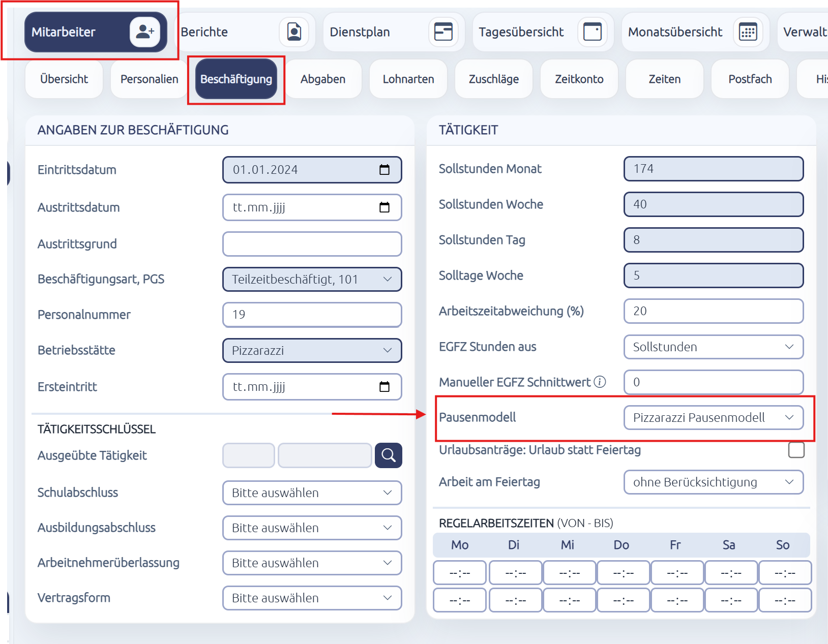Switch to the Übersicht tab
Image resolution: width=828 pixels, height=644 pixels.
[x=64, y=79]
